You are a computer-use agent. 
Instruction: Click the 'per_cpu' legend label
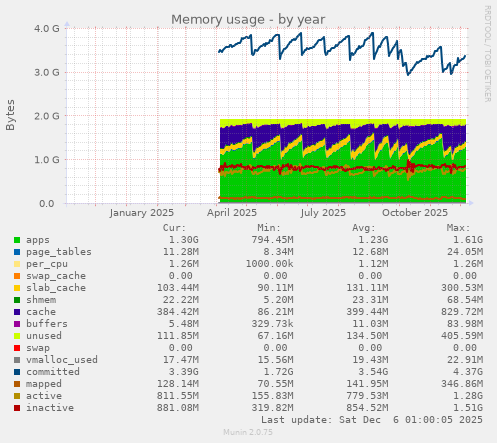click(47, 264)
